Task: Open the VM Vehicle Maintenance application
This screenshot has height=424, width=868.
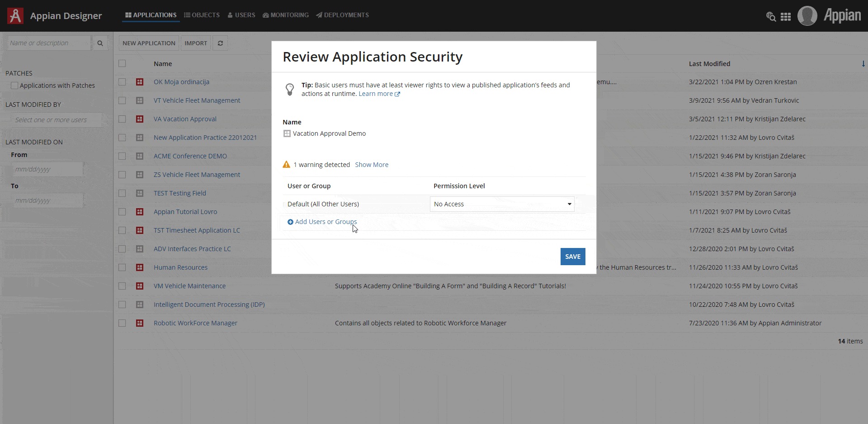Action: click(x=189, y=286)
